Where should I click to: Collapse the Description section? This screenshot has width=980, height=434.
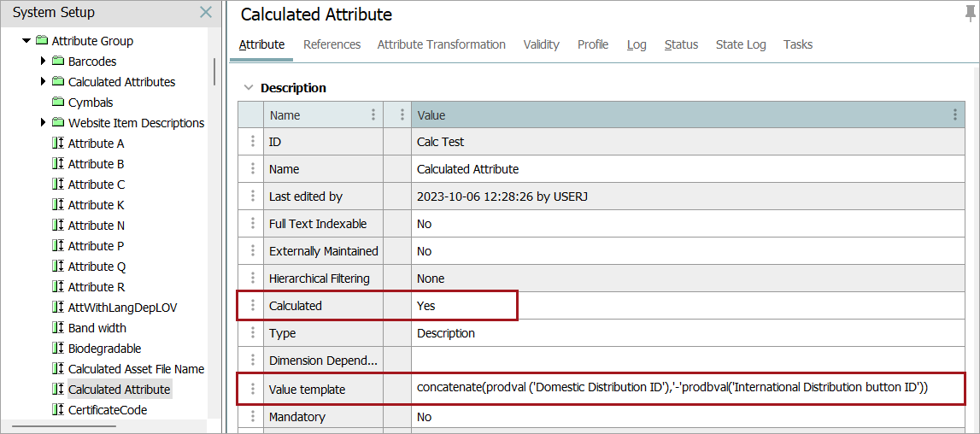248,88
